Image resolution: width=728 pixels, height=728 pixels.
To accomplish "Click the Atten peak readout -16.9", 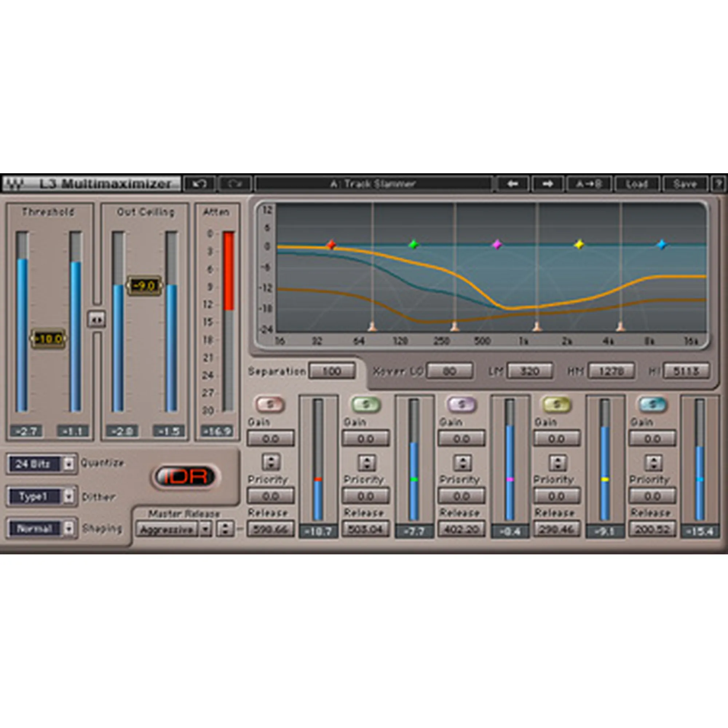I will [217, 431].
